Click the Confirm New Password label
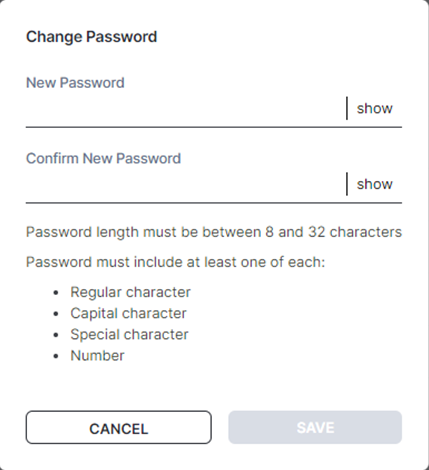Viewport: 429px width, 470px height. [x=103, y=158]
